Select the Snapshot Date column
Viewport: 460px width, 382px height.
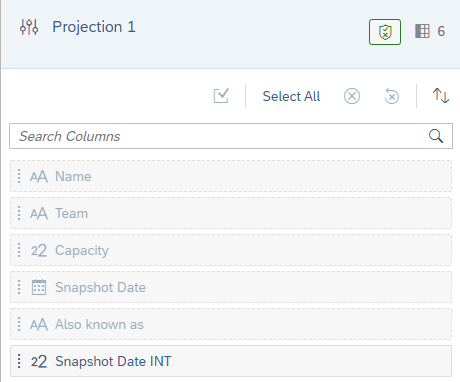tap(231, 287)
